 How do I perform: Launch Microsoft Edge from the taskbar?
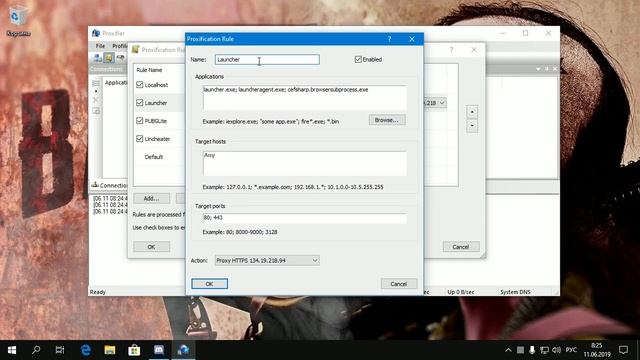85,350
